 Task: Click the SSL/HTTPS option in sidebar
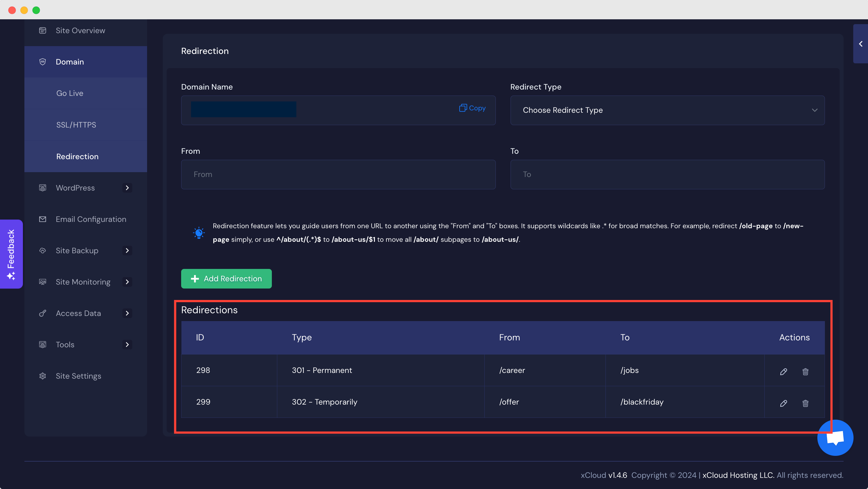click(76, 125)
